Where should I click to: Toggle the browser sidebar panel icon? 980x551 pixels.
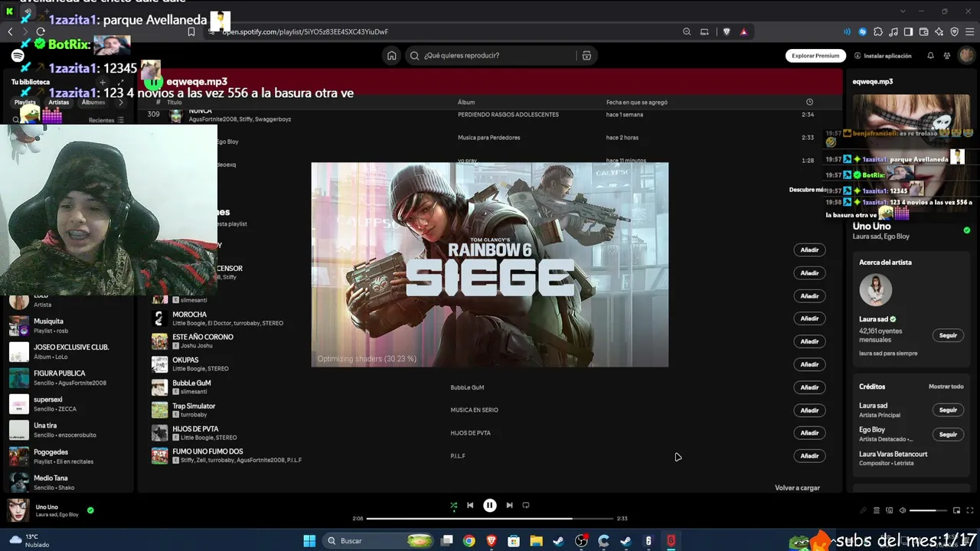(909, 32)
